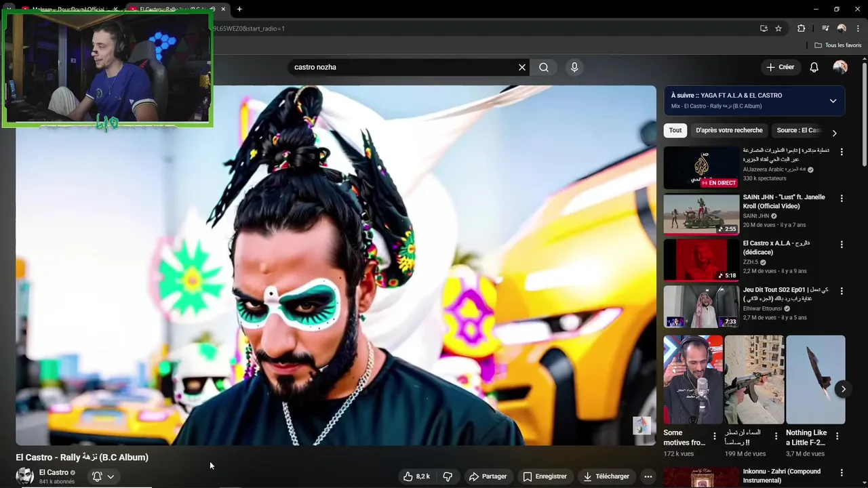Open the YouTube account avatar menu
The image size is (868, 488).
pyautogui.click(x=840, y=67)
